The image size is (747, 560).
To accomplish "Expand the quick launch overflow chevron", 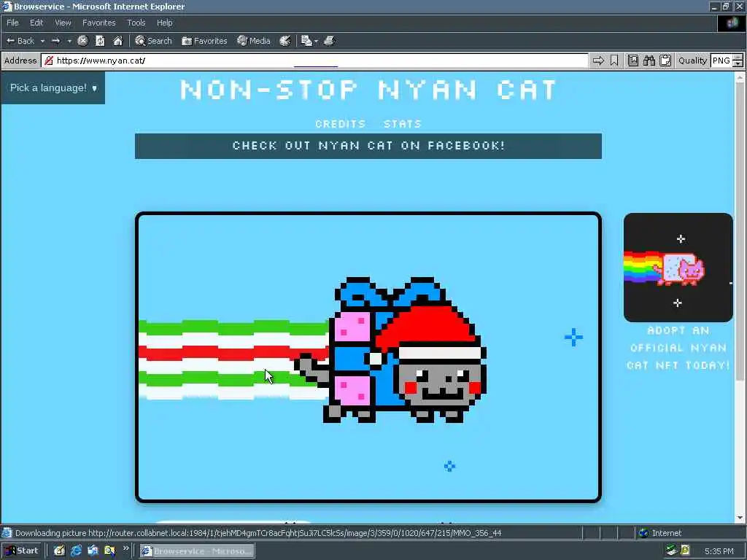I will (x=125, y=548).
